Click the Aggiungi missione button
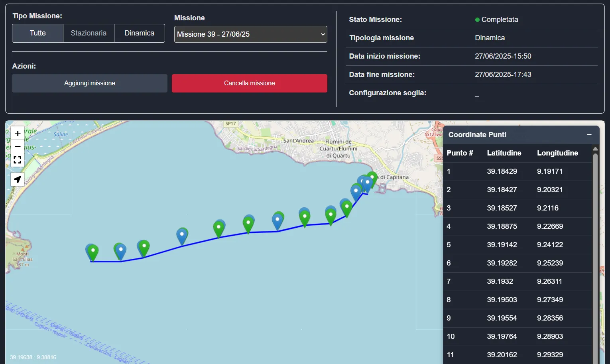This screenshot has height=364, width=610. pyautogui.click(x=90, y=83)
